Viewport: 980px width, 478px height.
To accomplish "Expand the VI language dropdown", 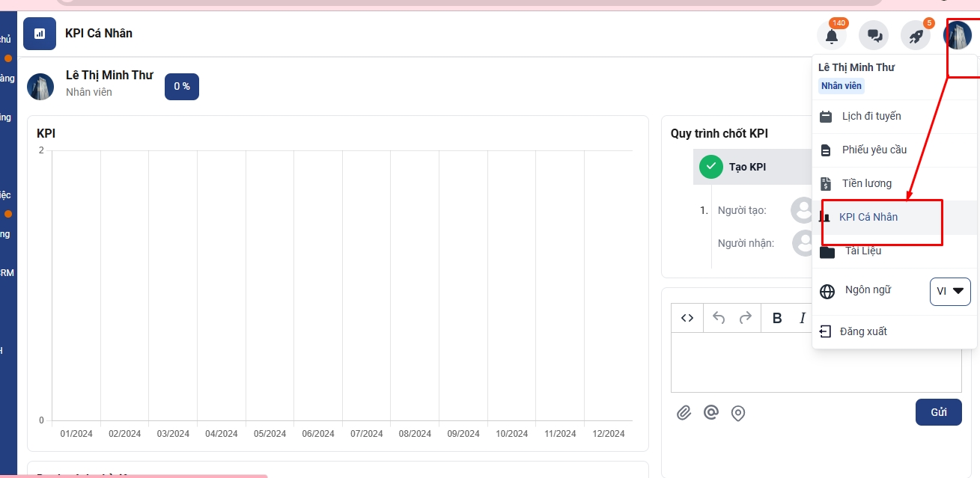I will click(x=950, y=292).
